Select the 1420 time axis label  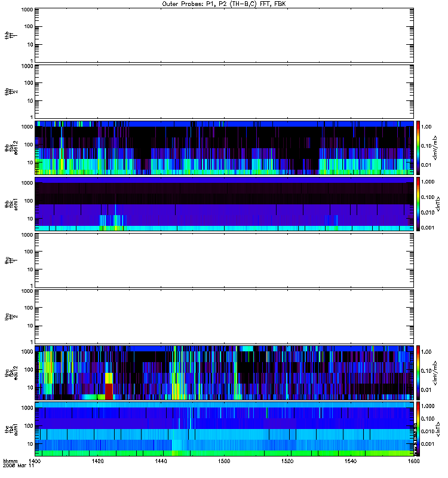[x=97, y=461]
